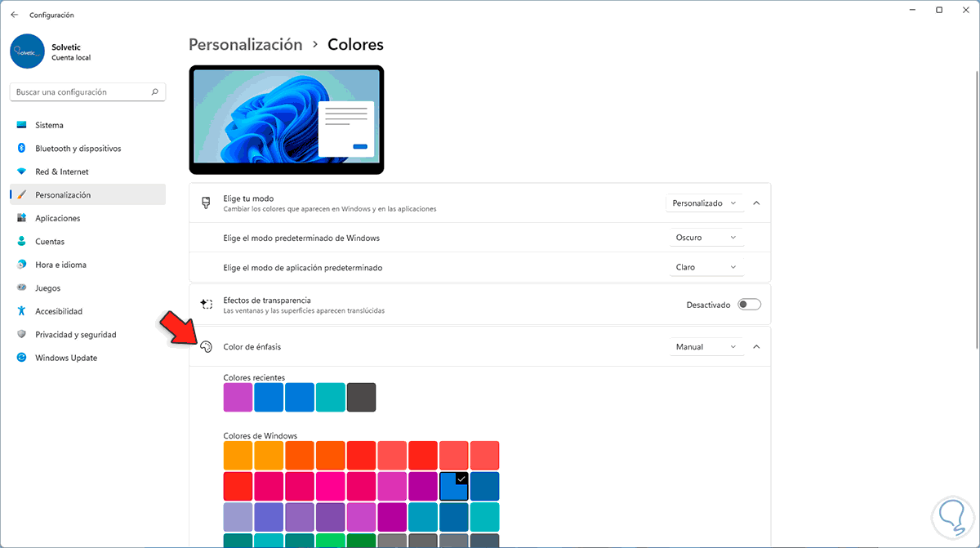The width and height of the screenshot is (980, 548).
Task: Minimize the Configuración window
Action: coord(913,10)
